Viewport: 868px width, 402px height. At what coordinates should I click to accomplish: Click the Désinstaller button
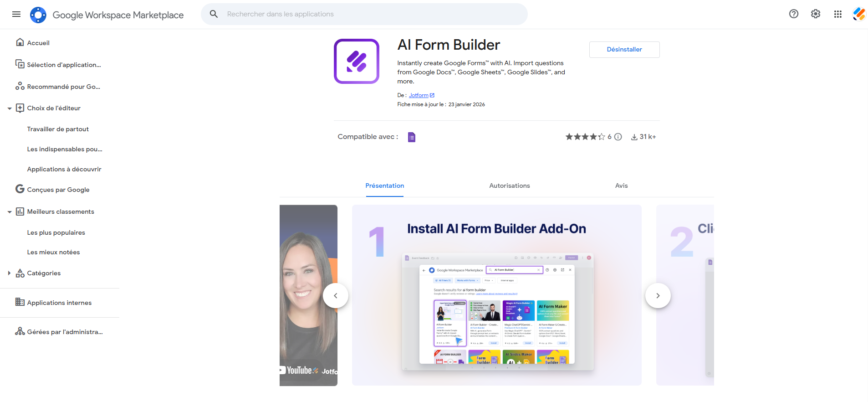point(624,50)
